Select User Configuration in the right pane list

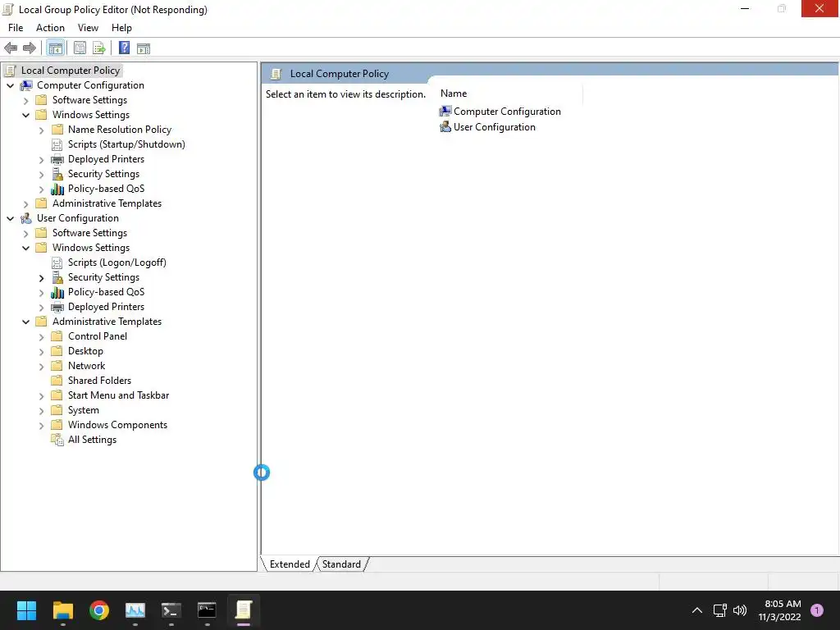tap(495, 127)
